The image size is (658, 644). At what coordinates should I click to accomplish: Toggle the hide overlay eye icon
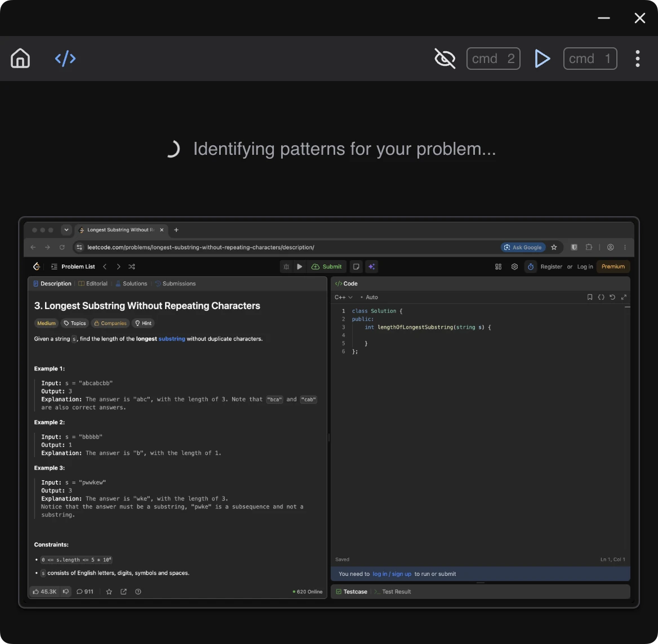pos(445,59)
